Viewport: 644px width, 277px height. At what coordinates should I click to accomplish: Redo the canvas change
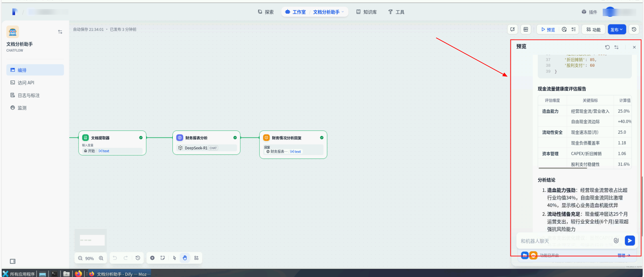[x=126, y=258]
